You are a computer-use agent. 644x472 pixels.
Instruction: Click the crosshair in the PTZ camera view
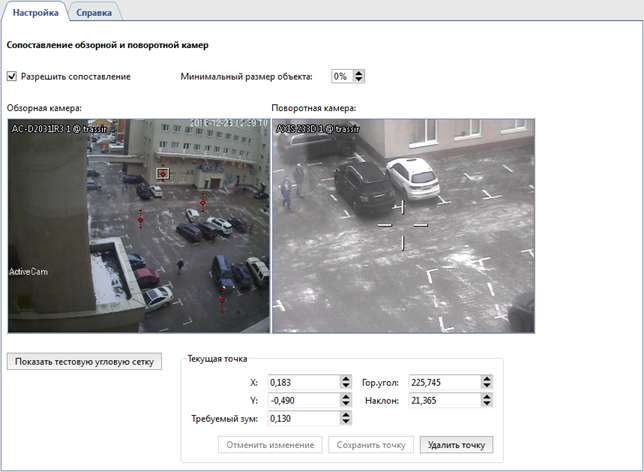click(402, 225)
